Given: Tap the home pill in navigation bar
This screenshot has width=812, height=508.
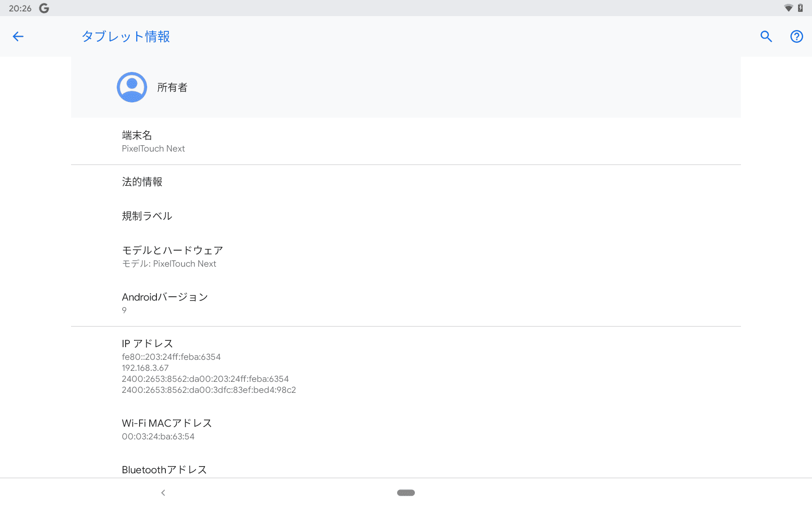Looking at the screenshot, I should 406,493.
